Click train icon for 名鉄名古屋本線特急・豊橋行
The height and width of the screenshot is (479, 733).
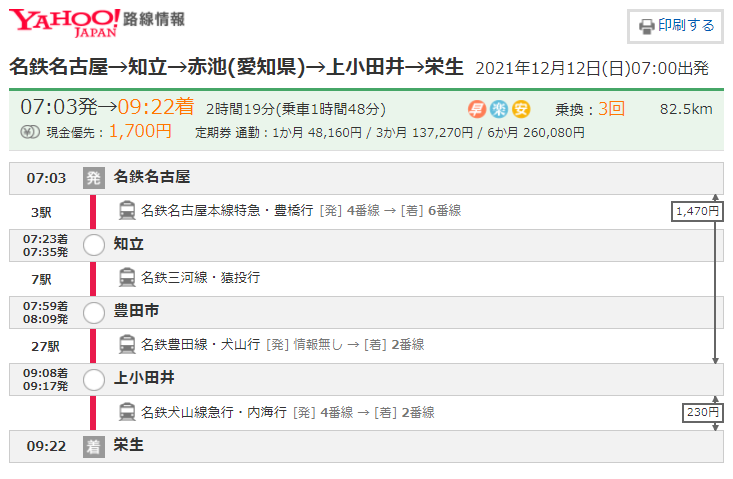click(127, 211)
